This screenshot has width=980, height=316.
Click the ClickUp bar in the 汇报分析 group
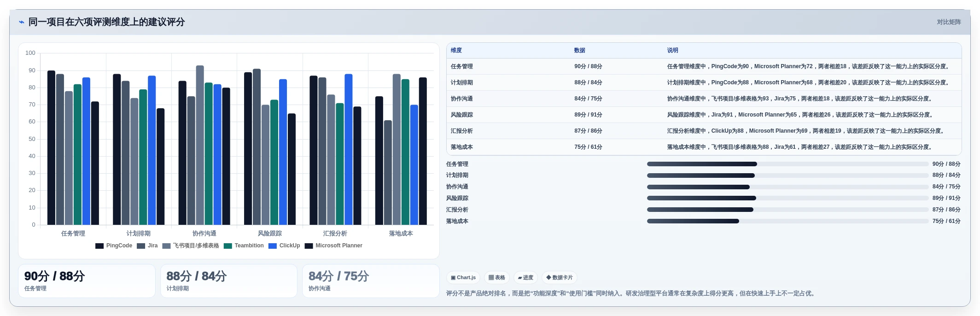[349, 149]
